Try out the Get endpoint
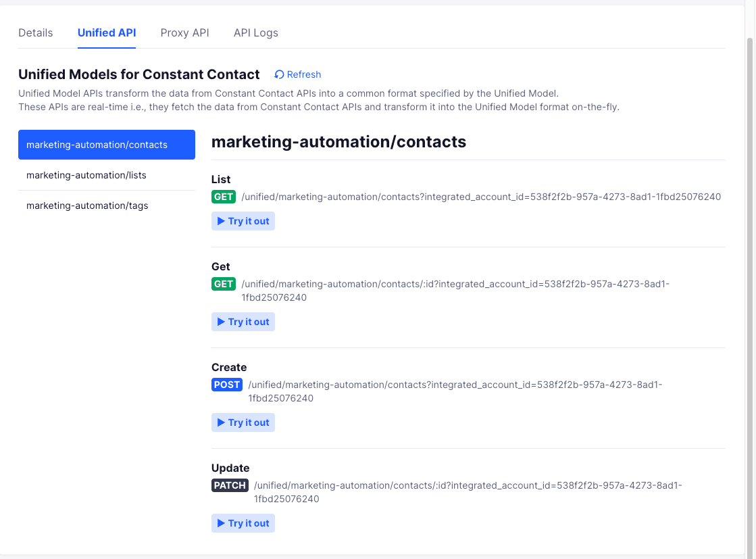This screenshot has width=756, height=559. tap(243, 322)
